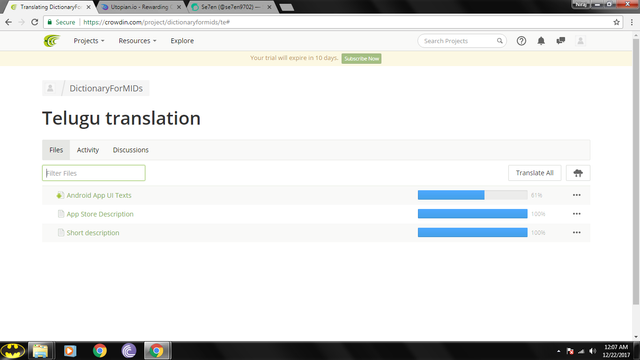Screen dimensions: 640x360
Task: Switch to the Utopian.io browser tab
Action: 141,7
